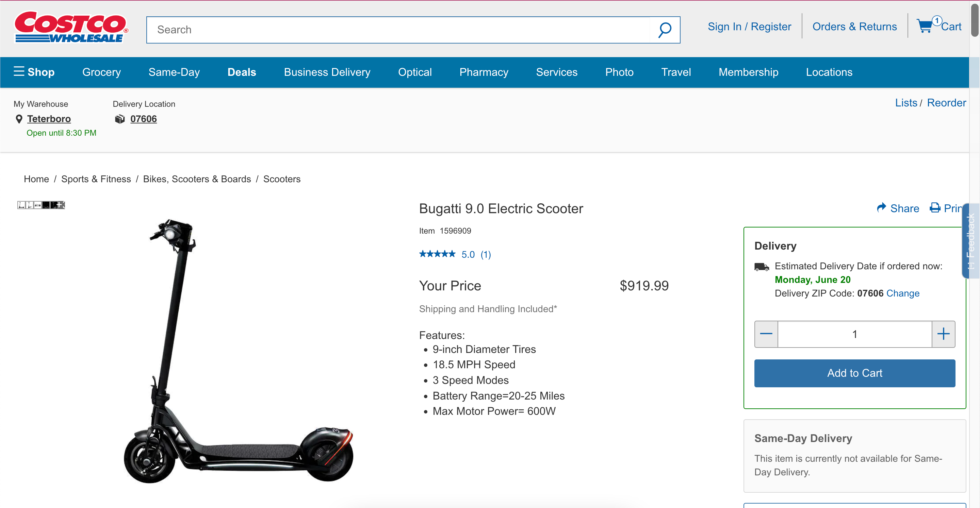Click the Change ZIP code link
Screen dimensions: 980x508
[x=903, y=293]
